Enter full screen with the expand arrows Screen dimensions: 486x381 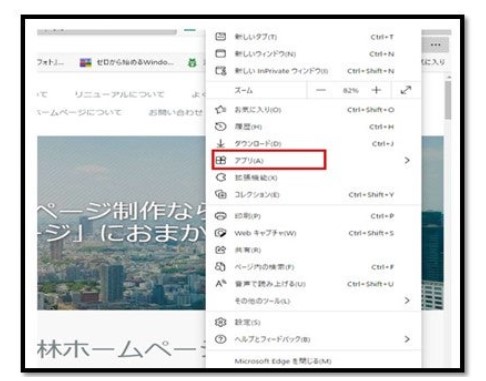pyautogui.click(x=406, y=90)
